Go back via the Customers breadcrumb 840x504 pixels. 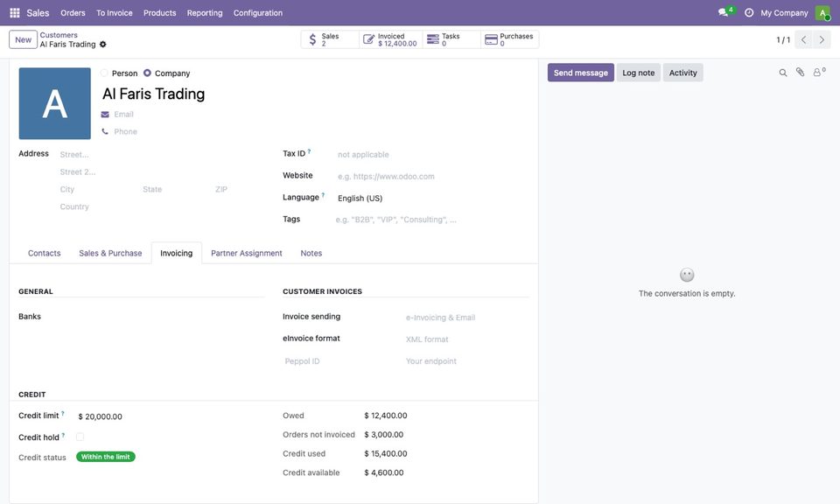tap(59, 35)
